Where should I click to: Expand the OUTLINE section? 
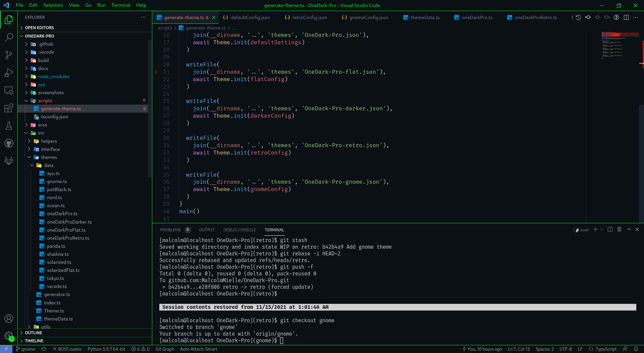tap(33, 333)
